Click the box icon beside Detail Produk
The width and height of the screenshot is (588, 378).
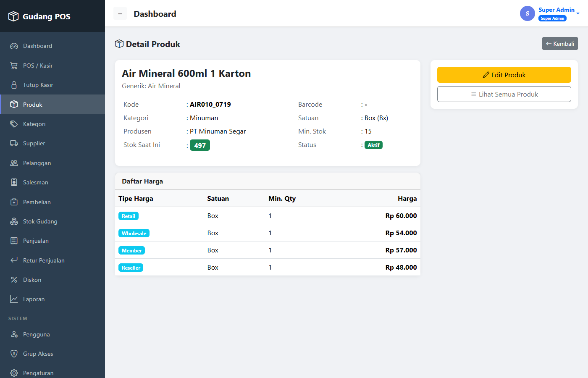[119, 44]
